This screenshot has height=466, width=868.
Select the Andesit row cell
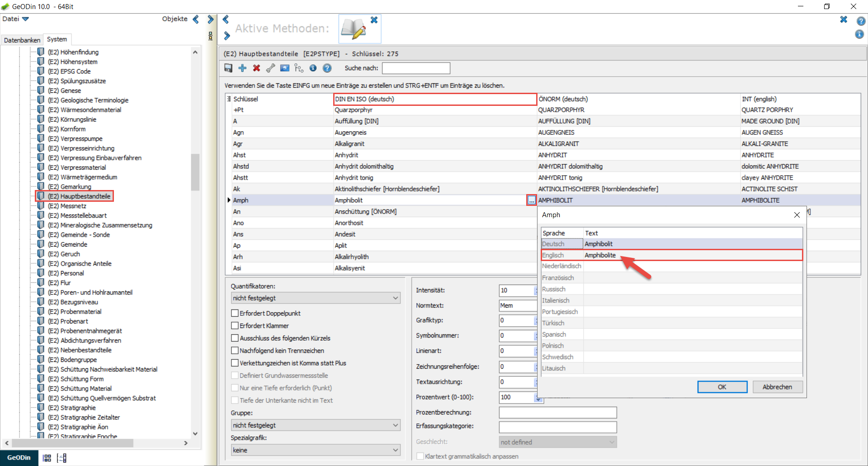tap(434, 234)
